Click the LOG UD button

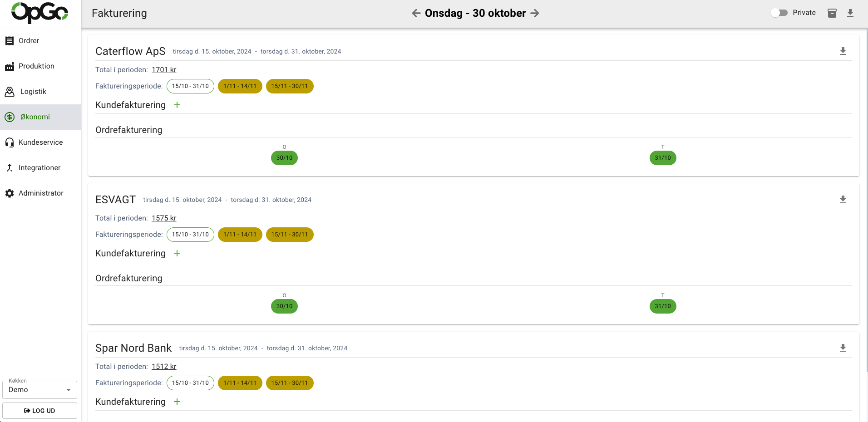coord(40,411)
